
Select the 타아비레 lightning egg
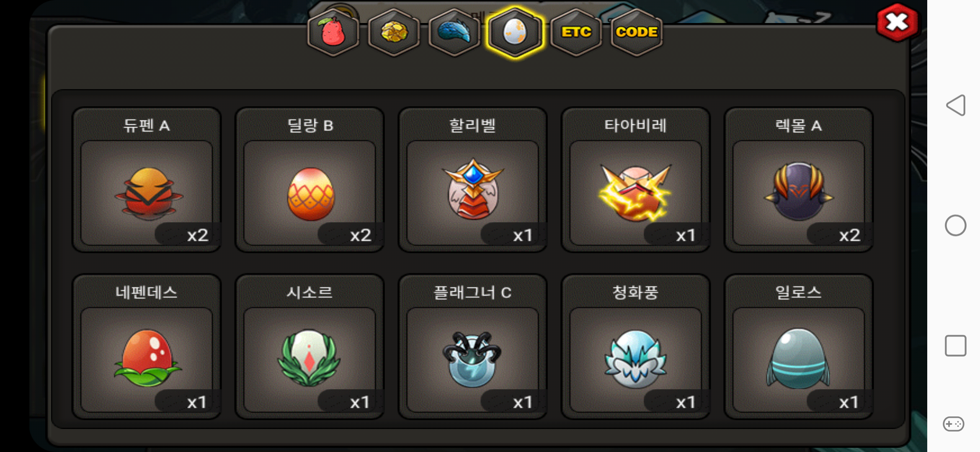635,180
